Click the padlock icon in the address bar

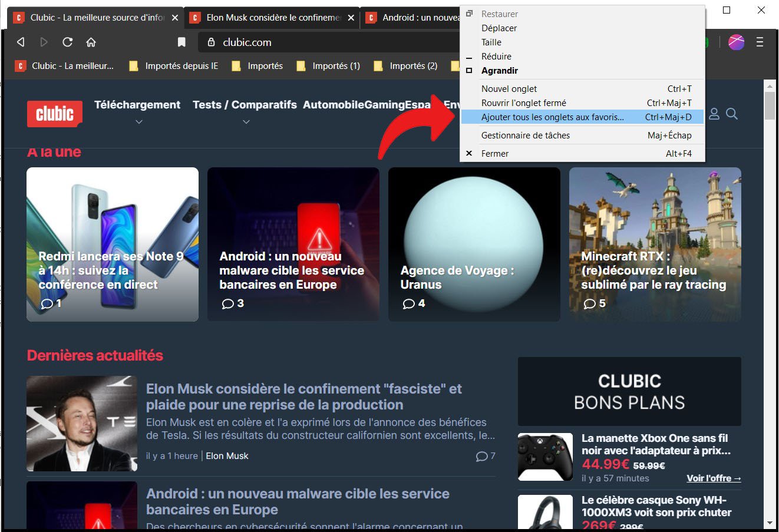click(x=211, y=42)
